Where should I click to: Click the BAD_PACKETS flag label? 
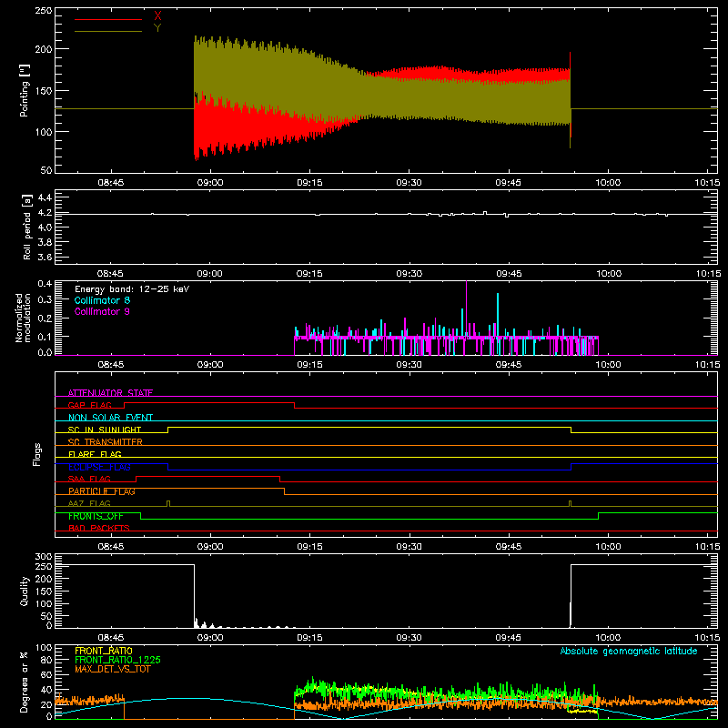tap(99, 529)
